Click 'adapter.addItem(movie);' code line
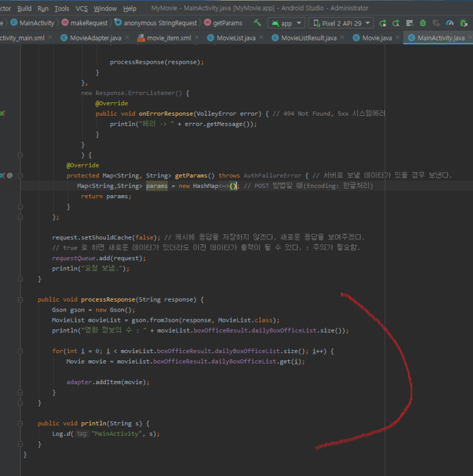The width and height of the screenshot is (473, 476). (108, 382)
